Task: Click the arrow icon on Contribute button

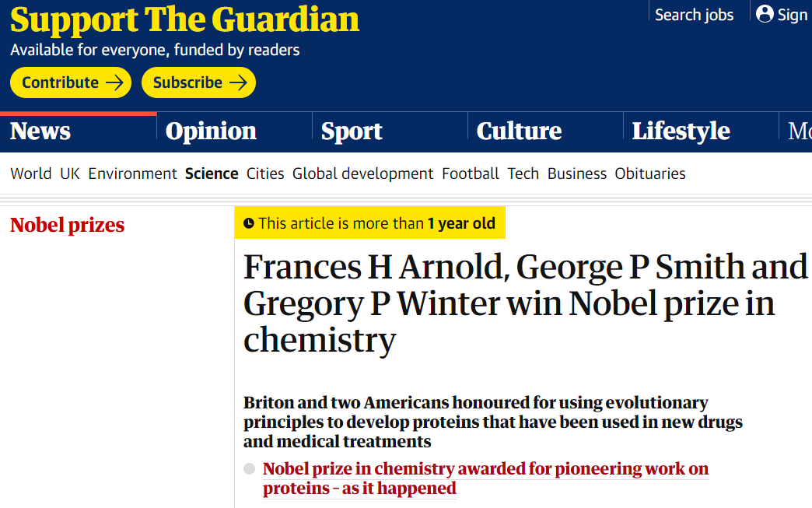Action: click(x=114, y=82)
